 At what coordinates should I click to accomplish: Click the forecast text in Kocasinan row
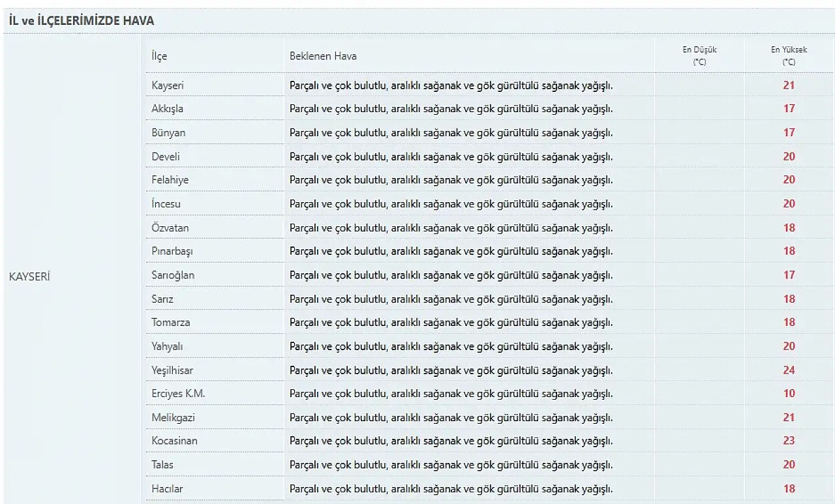click(x=451, y=441)
